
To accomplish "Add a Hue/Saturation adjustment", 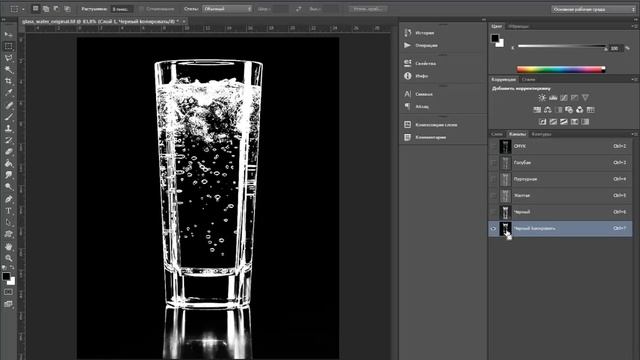I will 537,110.
